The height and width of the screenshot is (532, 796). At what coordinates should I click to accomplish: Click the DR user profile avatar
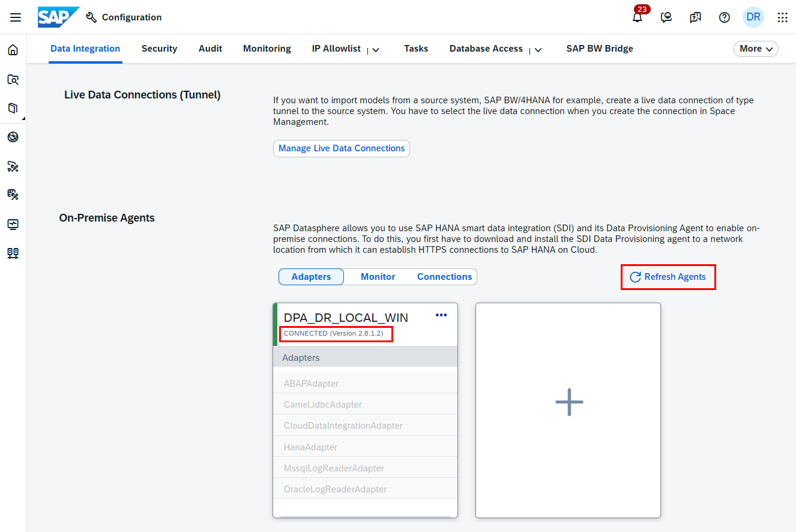coord(753,17)
